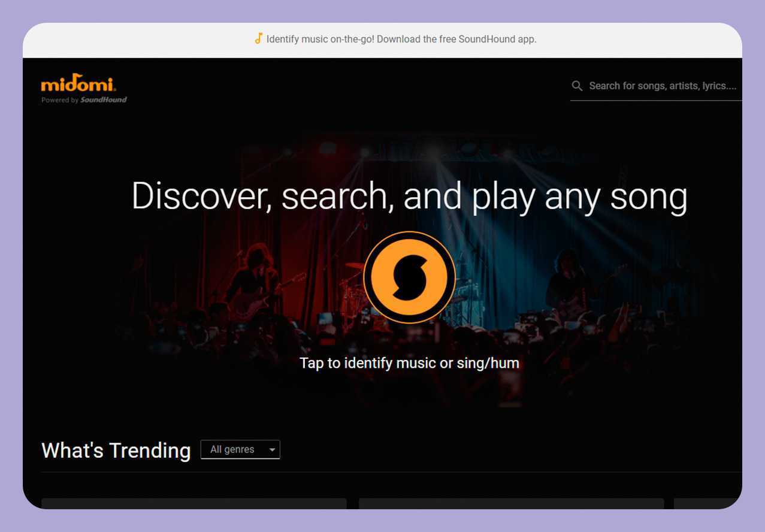Open the second trending card
Image resolution: width=765 pixels, height=532 pixels.
pyautogui.click(x=511, y=503)
